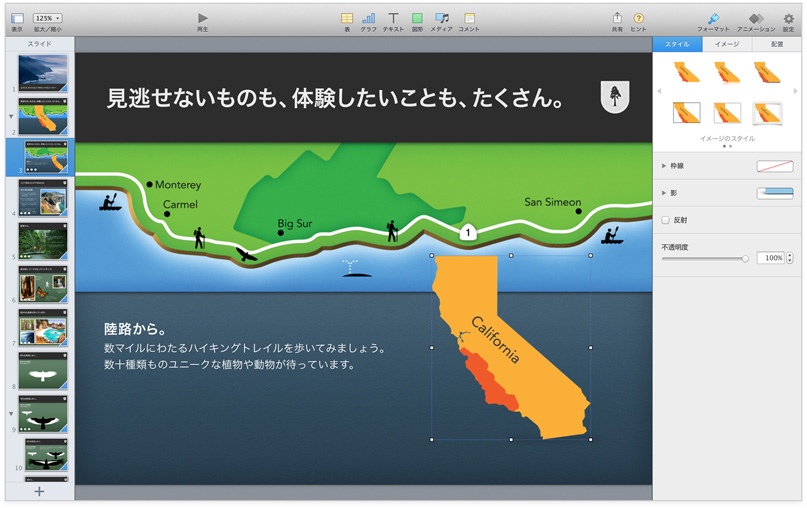
Task: Switch to the 配置 arrange tab
Action: pyautogui.click(x=777, y=45)
